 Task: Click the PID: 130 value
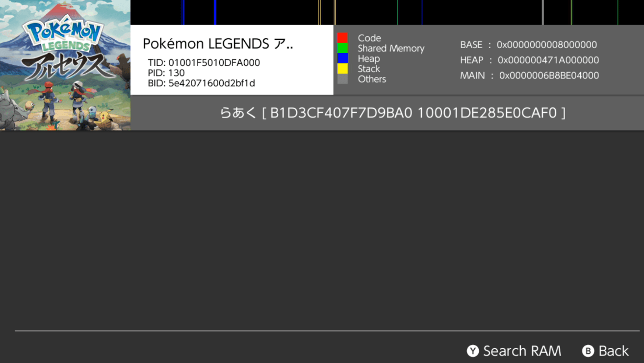[166, 73]
